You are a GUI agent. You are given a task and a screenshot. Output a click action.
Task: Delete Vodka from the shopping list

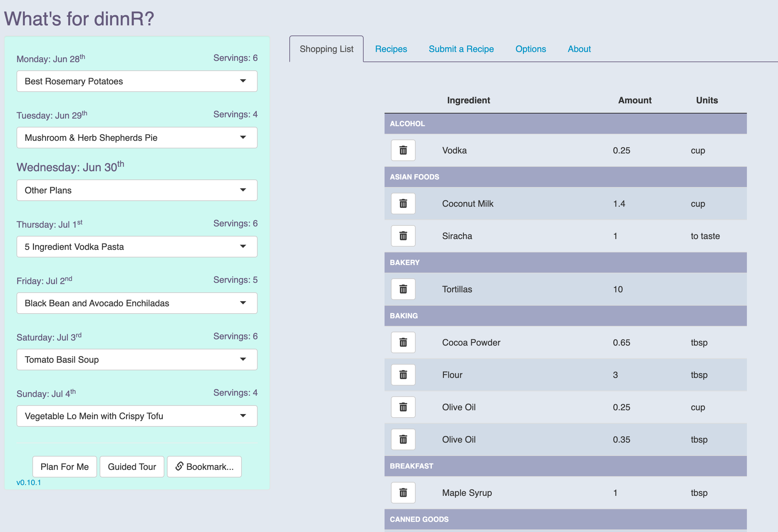coord(403,150)
